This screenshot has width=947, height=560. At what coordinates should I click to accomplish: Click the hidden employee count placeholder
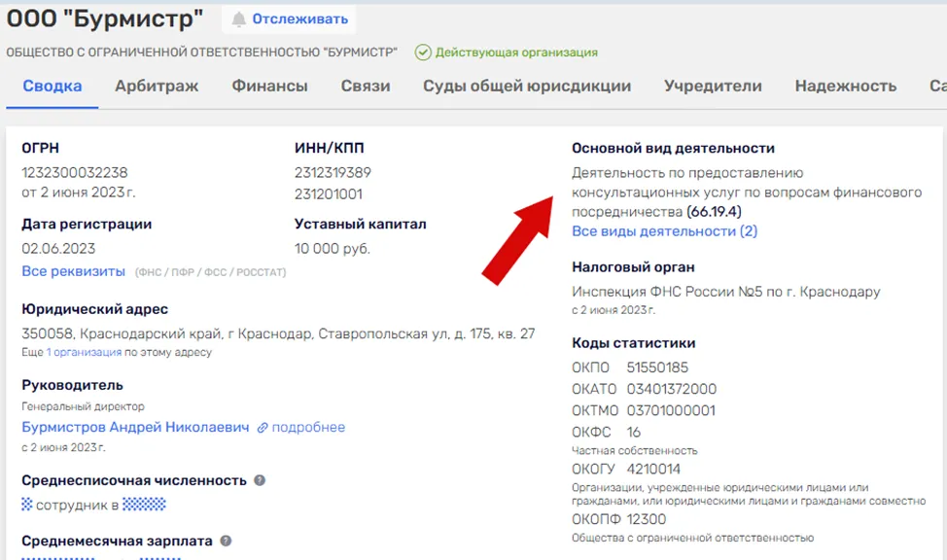[x=26, y=505]
